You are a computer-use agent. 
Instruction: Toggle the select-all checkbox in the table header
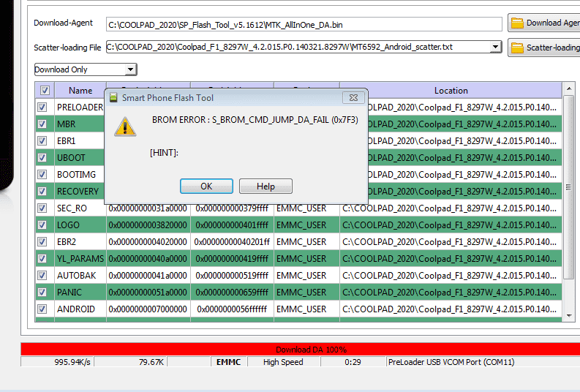(45, 90)
